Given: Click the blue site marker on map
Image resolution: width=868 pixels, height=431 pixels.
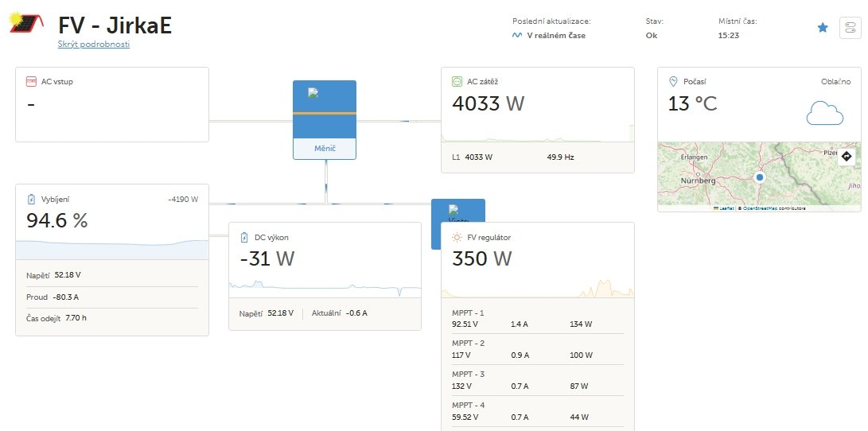Looking at the screenshot, I should [760, 177].
